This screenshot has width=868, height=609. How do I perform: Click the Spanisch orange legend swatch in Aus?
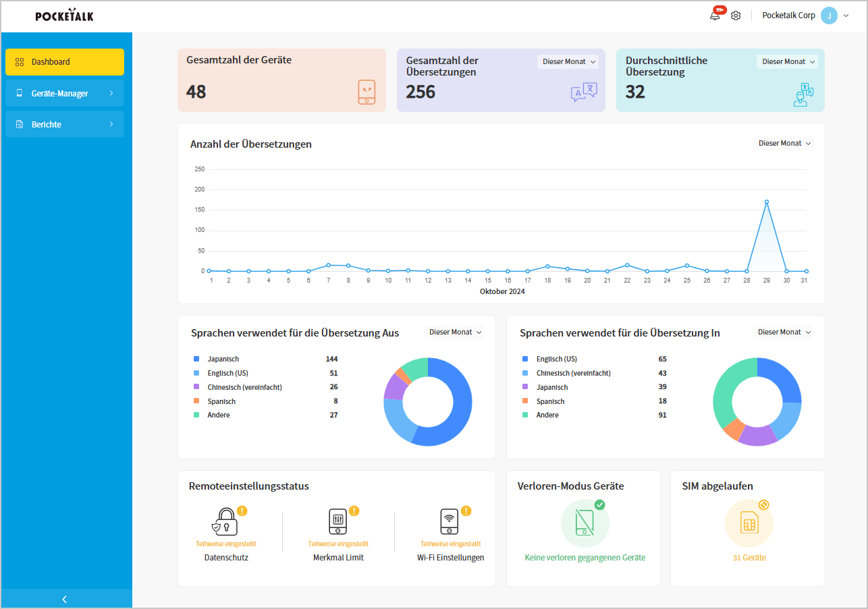click(x=196, y=401)
